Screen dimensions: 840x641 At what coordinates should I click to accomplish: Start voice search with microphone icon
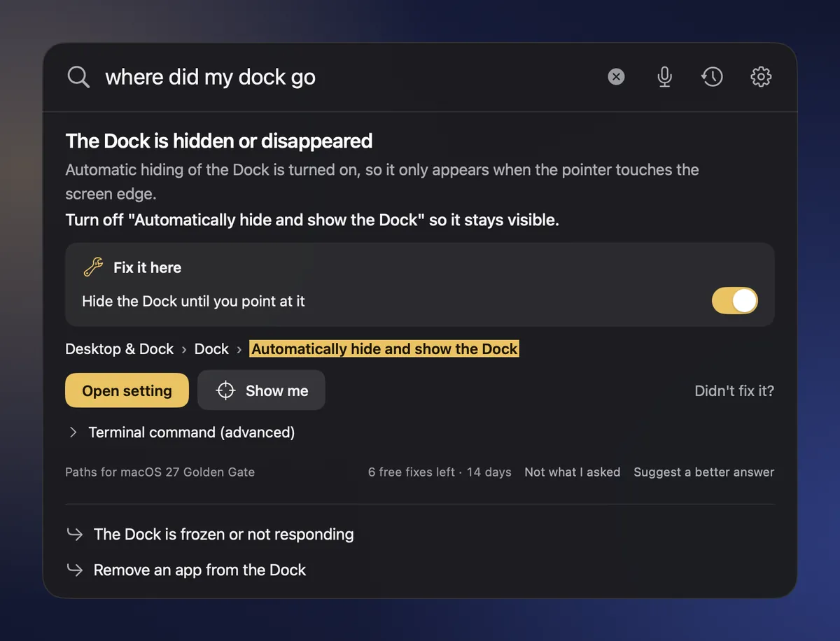click(664, 77)
